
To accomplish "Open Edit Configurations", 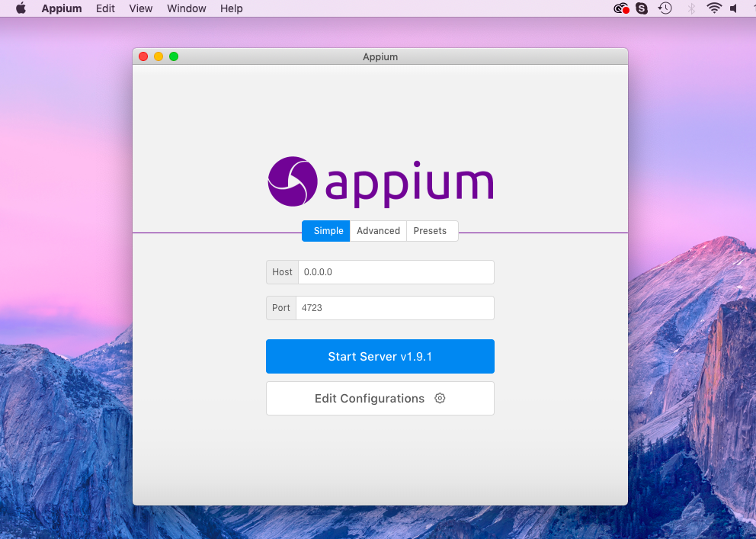I will tap(380, 398).
